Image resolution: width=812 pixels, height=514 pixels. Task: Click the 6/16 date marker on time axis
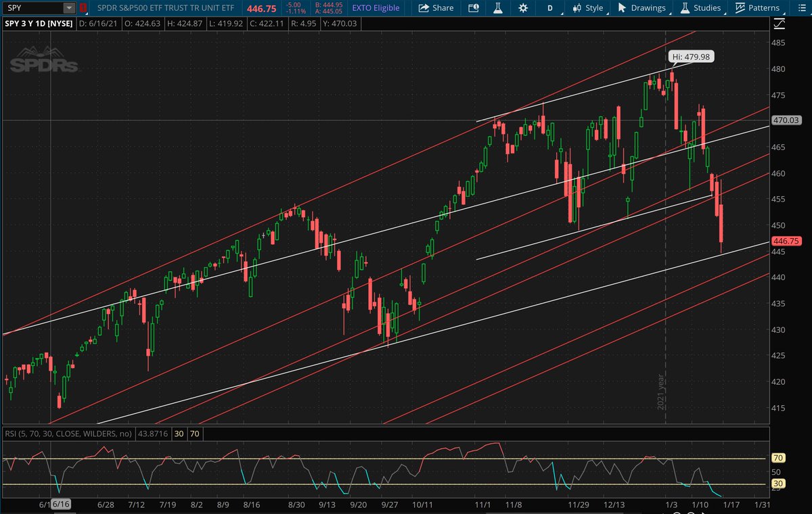pyautogui.click(x=62, y=505)
